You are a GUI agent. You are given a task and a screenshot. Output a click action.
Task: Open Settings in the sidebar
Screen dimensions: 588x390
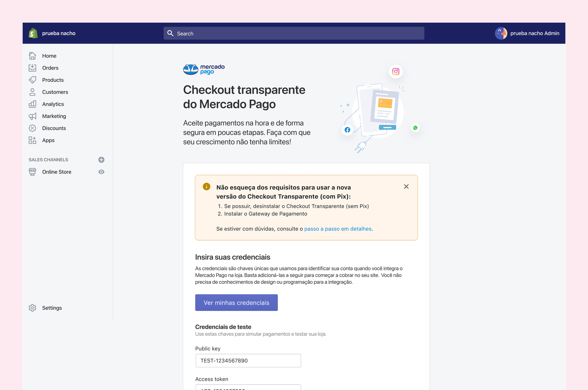pyautogui.click(x=52, y=308)
